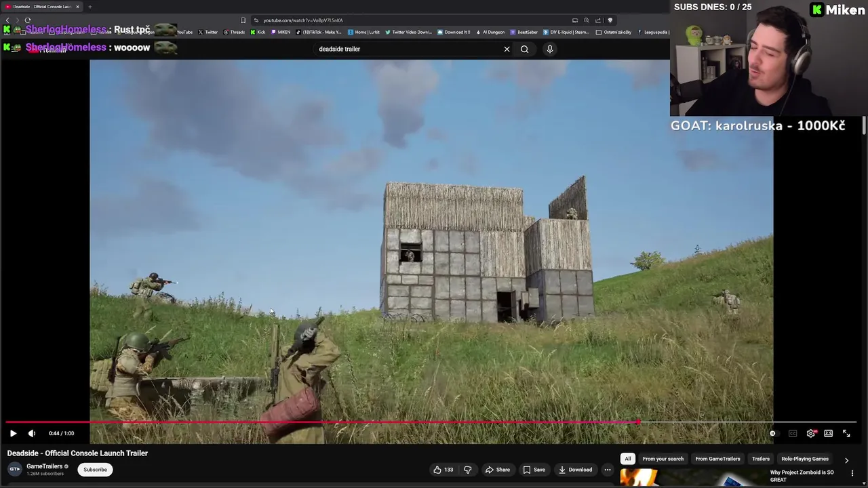
Task: Click share page icon in address bar
Action: pyautogui.click(x=598, y=20)
